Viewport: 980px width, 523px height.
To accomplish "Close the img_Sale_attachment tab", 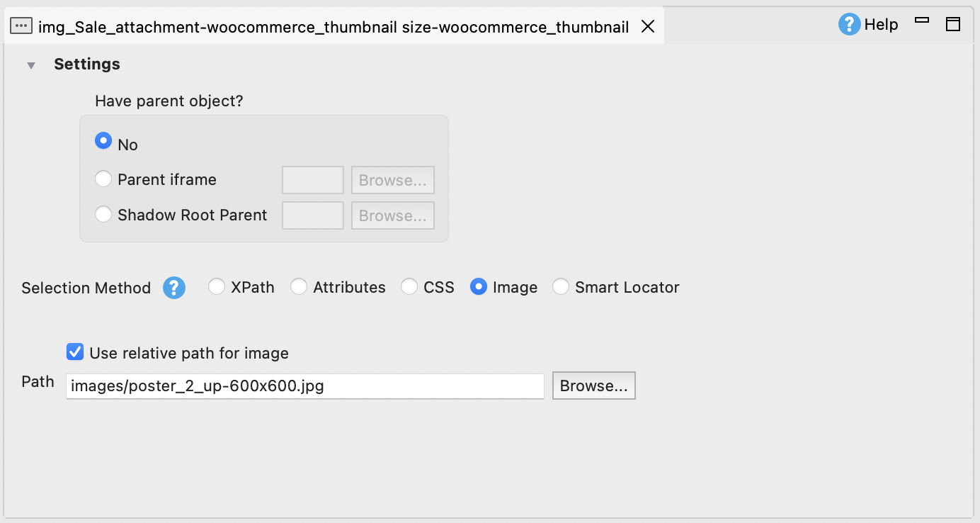I will [x=647, y=27].
